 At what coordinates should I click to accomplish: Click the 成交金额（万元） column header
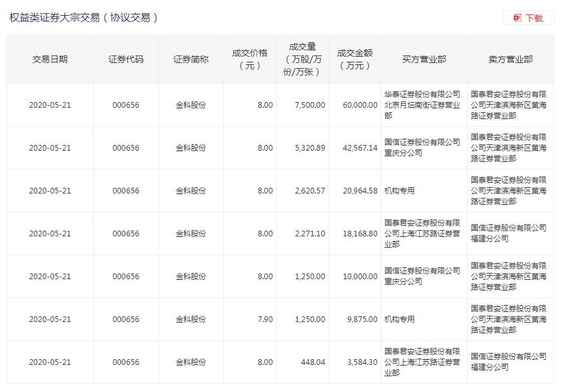pos(355,59)
